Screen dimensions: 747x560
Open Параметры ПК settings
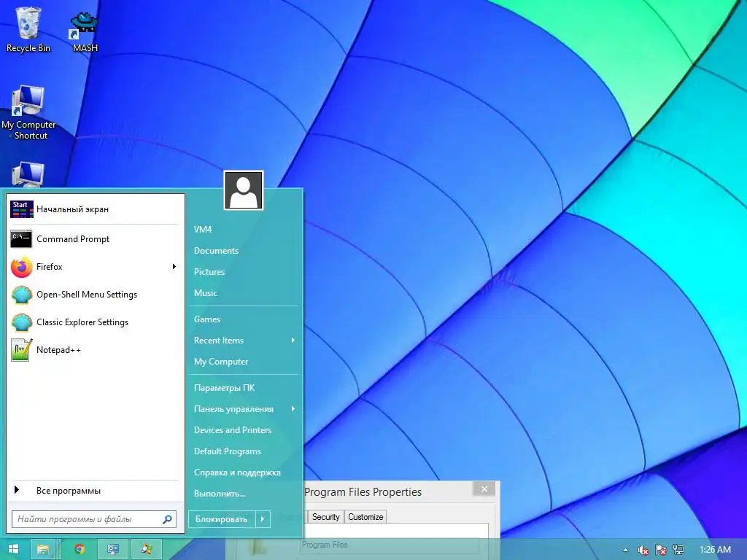point(225,388)
